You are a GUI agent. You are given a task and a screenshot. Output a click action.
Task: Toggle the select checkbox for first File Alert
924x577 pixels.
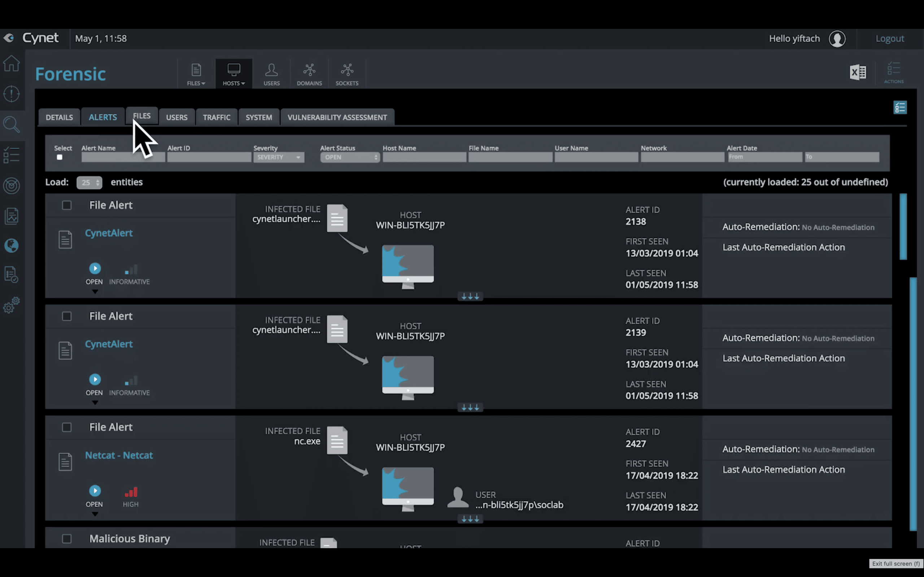click(66, 205)
